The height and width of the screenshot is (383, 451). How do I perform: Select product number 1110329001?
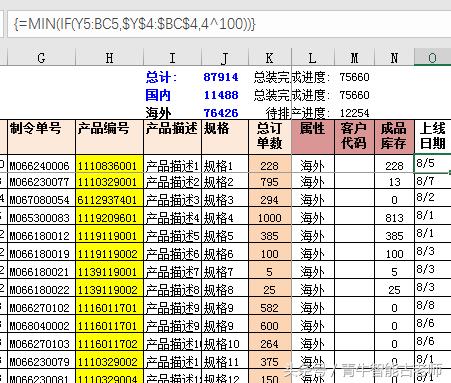coord(110,182)
